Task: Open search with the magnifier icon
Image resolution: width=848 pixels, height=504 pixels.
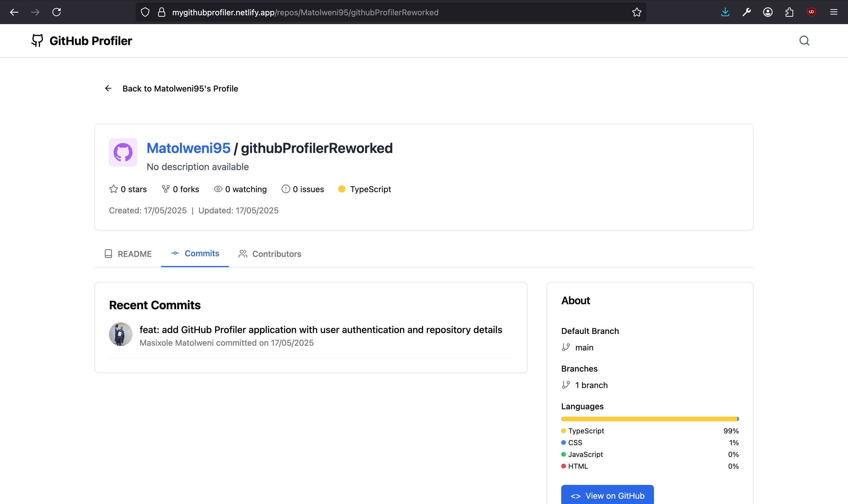Action: pos(804,41)
